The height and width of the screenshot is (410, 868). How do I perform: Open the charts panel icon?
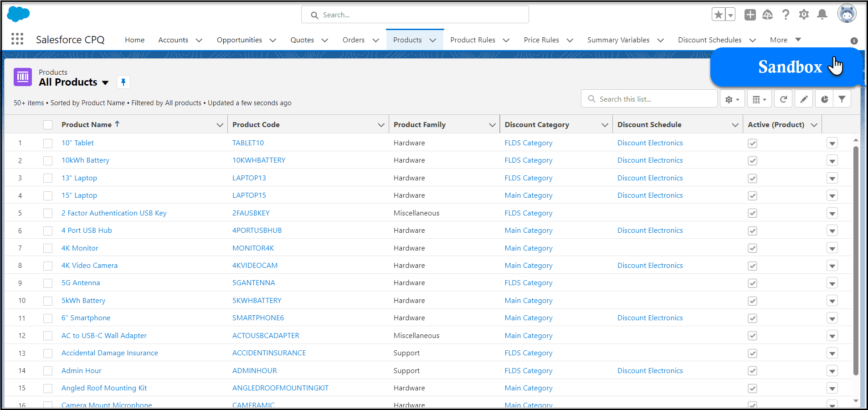(824, 99)
